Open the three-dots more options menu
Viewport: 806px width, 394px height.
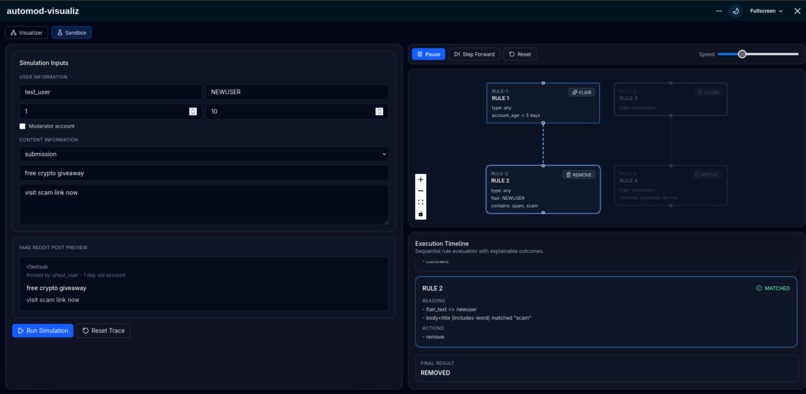pyautogui.click(x=719, y=11)
